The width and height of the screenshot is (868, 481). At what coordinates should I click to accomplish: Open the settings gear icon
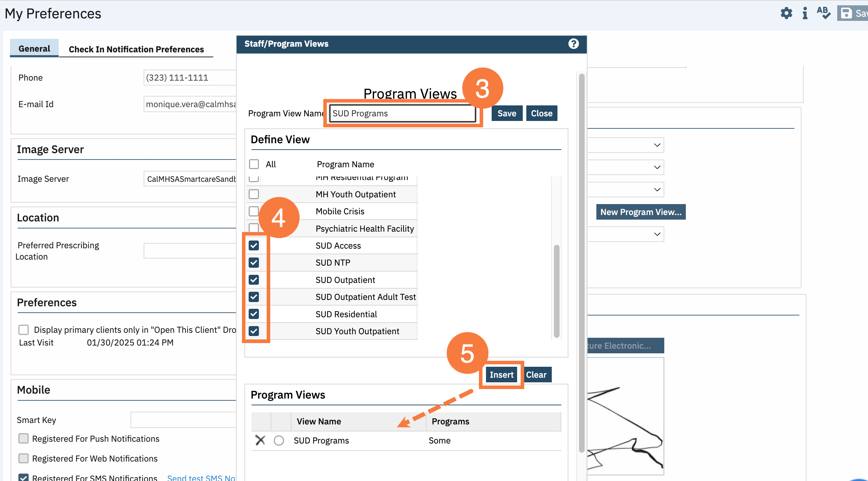[x=786, y=13]
